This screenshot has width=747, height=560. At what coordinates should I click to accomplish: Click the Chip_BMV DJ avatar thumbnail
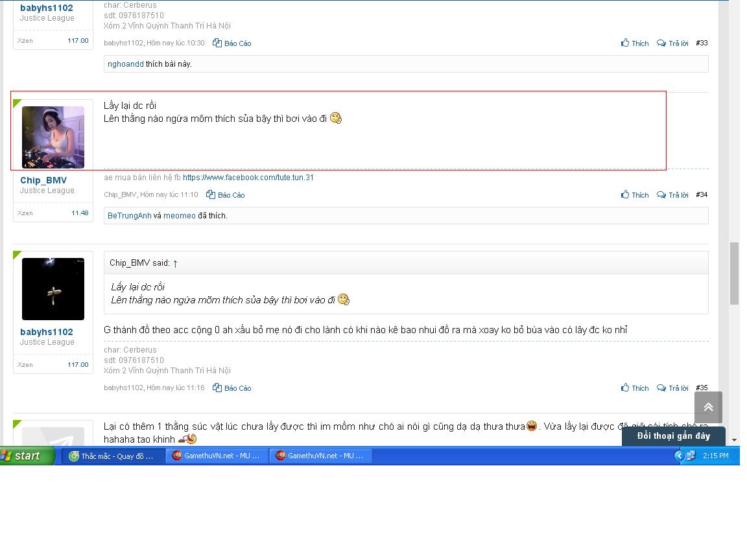(53, 137)
